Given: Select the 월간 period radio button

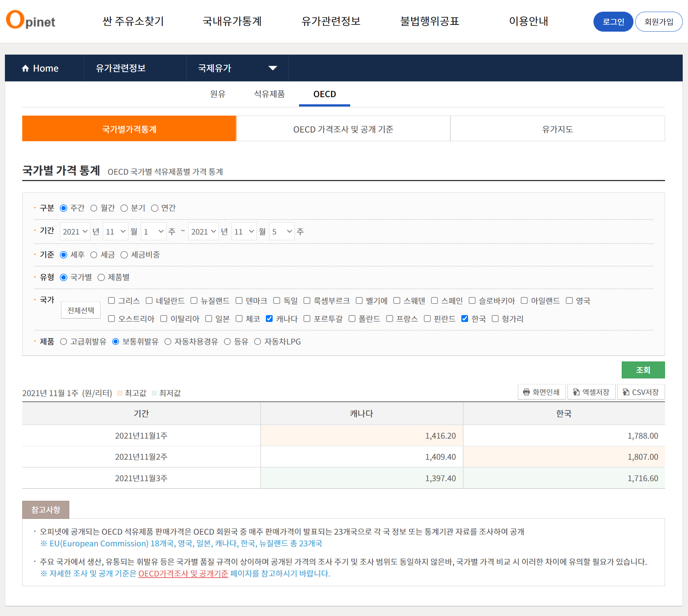Looking at the screenshot, I should tap(94, 208).
